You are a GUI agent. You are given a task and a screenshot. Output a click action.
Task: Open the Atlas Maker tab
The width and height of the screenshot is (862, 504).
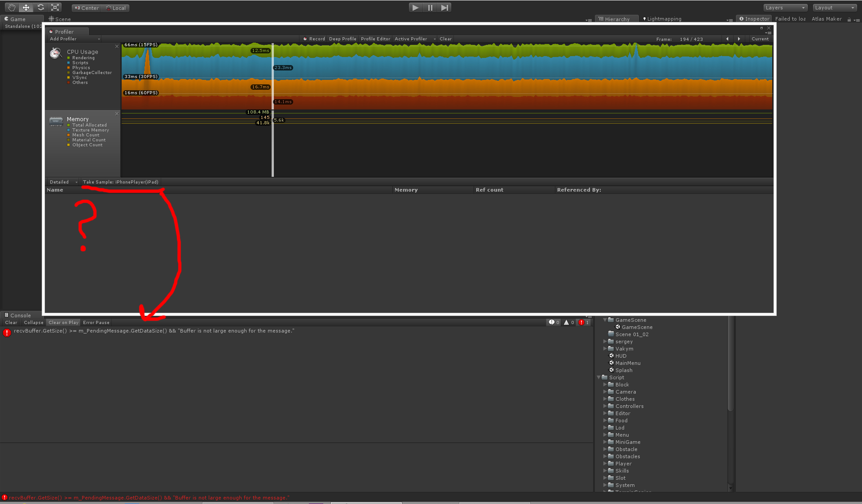click(x=827, y=19)
